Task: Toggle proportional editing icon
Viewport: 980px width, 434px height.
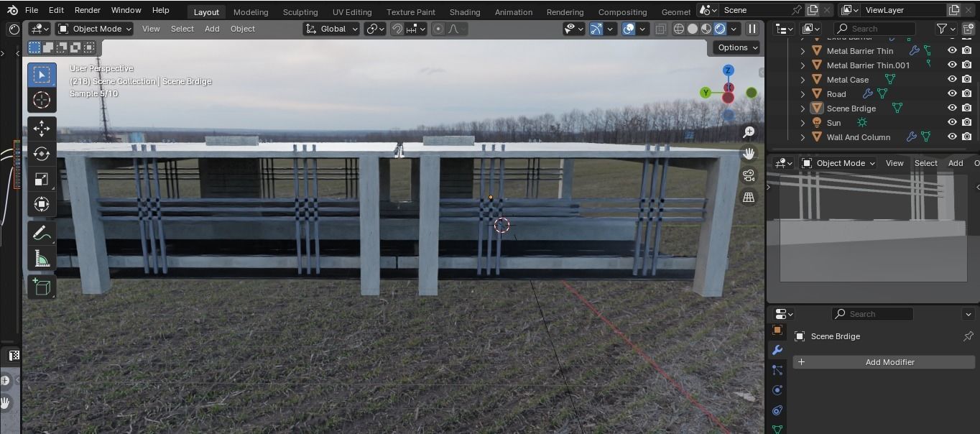Action: tap(438, 29)
